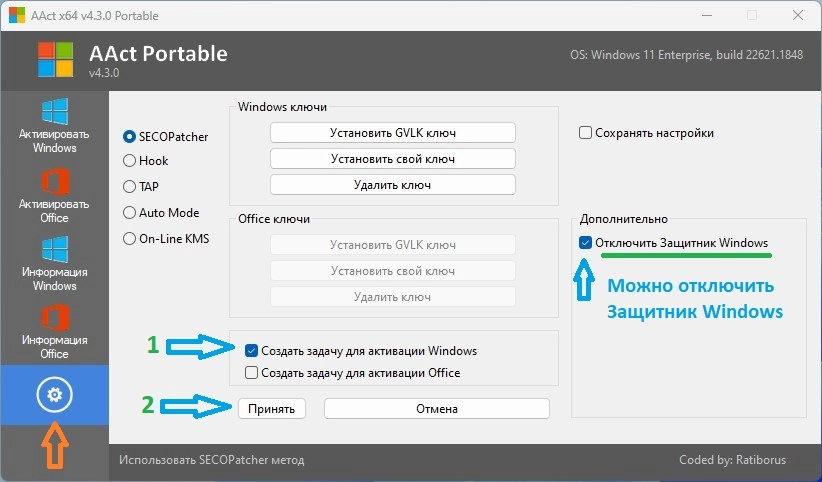
Task: Click the Отмена button
Action: pos(436,408)
